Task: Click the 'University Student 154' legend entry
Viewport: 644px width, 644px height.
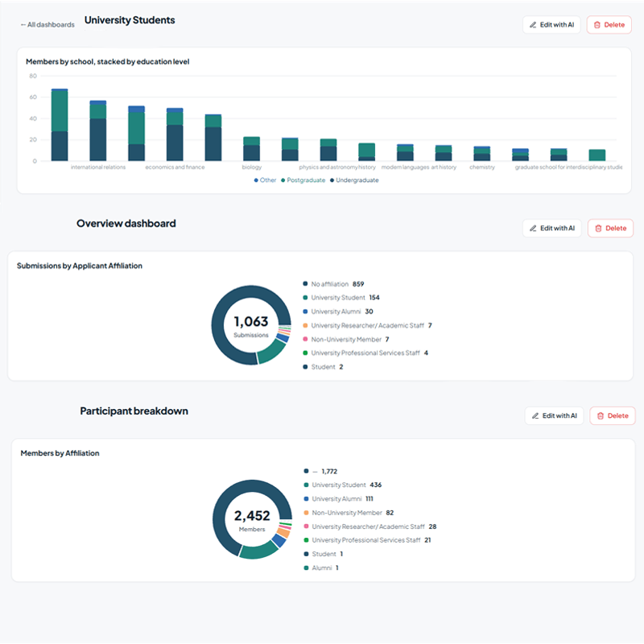Action: [341, 297]
